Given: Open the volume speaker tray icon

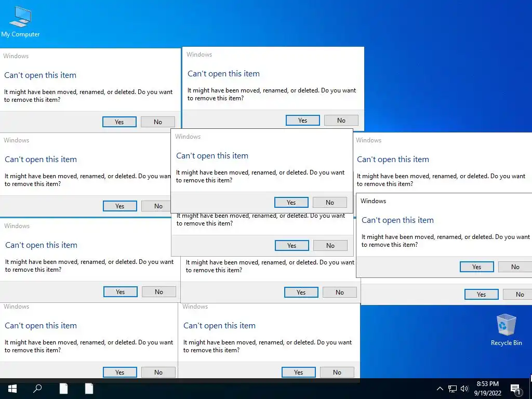Looking at the screenshot, I should tap(464, 389).
